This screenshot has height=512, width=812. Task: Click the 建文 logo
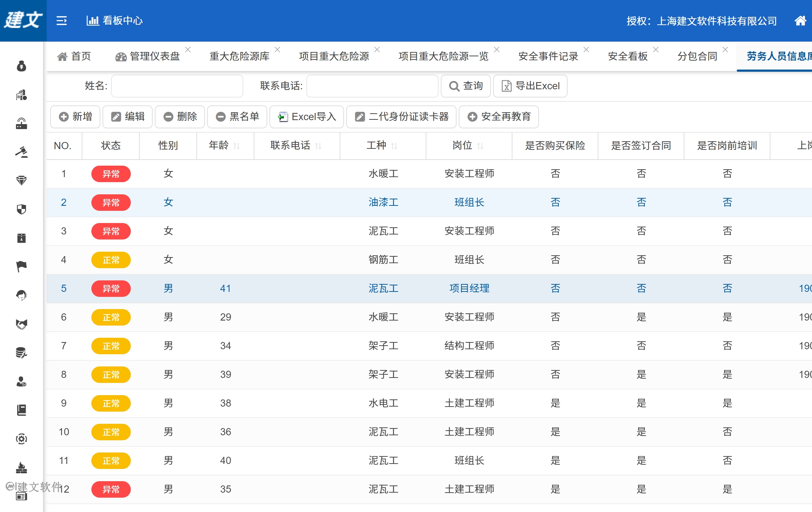pos(23,20)
